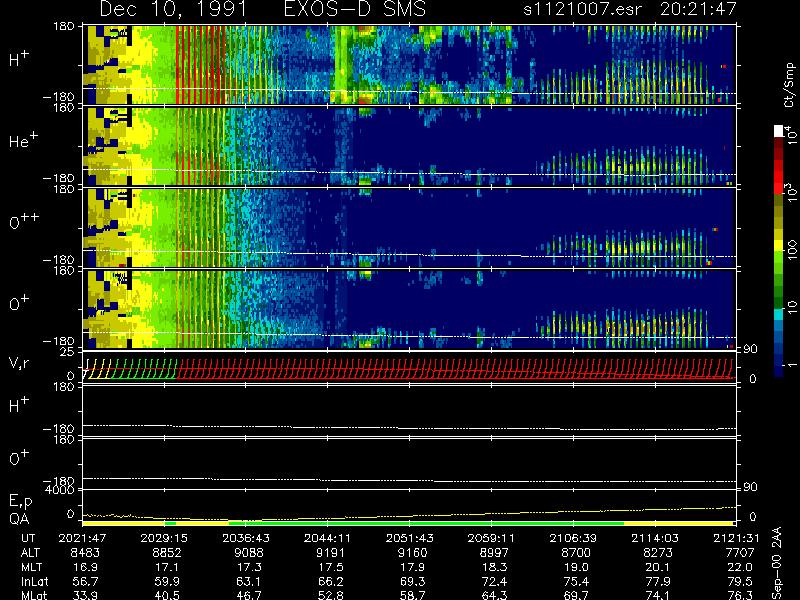
Task: Click InLat value '63.1'
Action: tap(249, 581)
